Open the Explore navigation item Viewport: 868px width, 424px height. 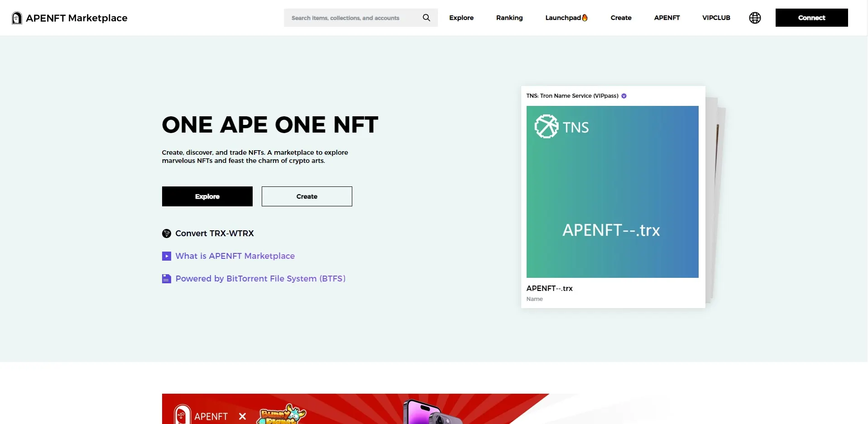(x=461, y=18)
